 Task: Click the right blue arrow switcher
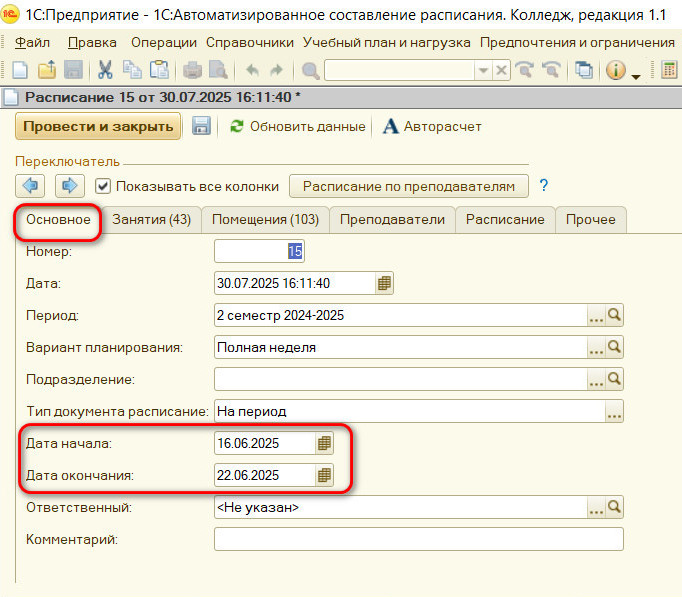pos(70,186)
